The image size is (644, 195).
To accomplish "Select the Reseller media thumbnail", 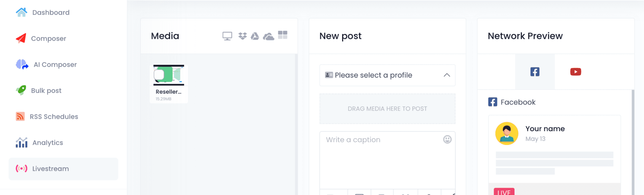I will (169, 75).
